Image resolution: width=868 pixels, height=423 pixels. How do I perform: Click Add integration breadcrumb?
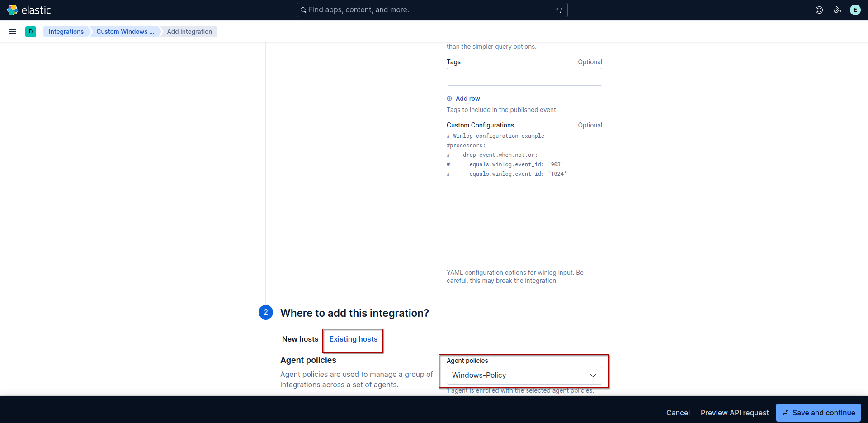(189, 32)
